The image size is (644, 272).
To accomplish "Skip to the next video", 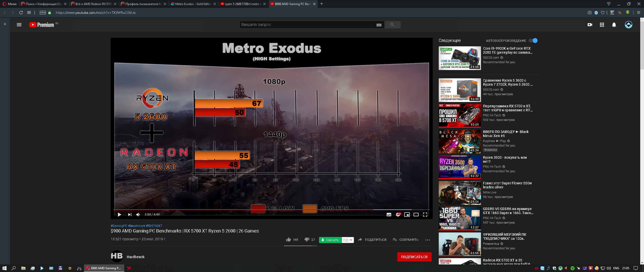I will point(130,215).
